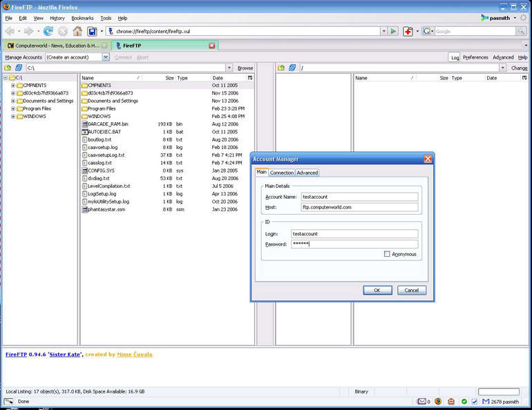Click the Gmail notifier icon in status bar
This screenshot has height=410, width=532.
click(486, 402)
